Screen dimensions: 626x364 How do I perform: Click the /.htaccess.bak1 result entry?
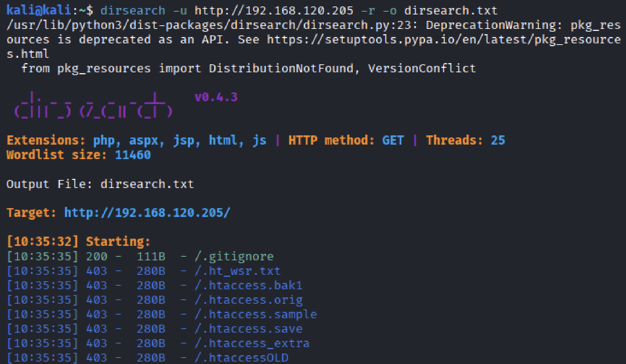248,285
